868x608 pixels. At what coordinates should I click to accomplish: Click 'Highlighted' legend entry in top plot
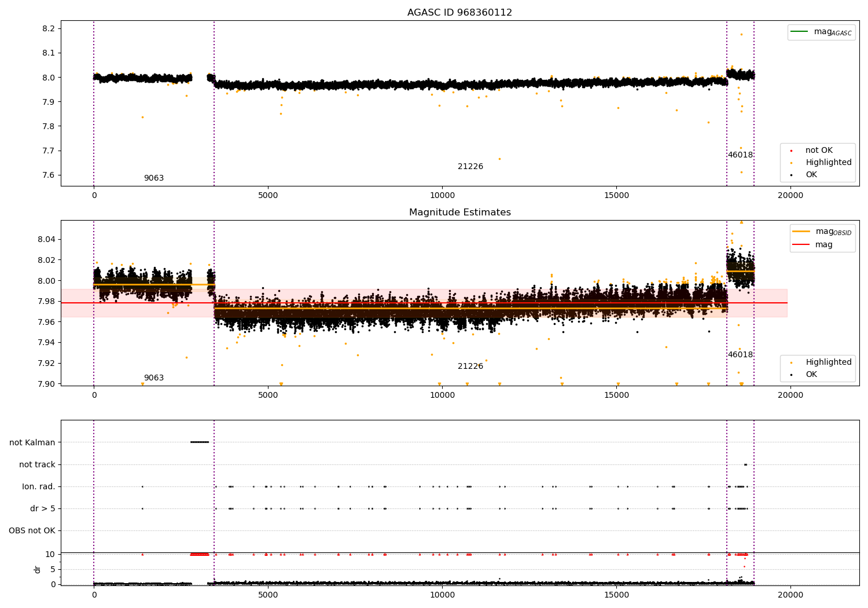click(x=819, y=162)
